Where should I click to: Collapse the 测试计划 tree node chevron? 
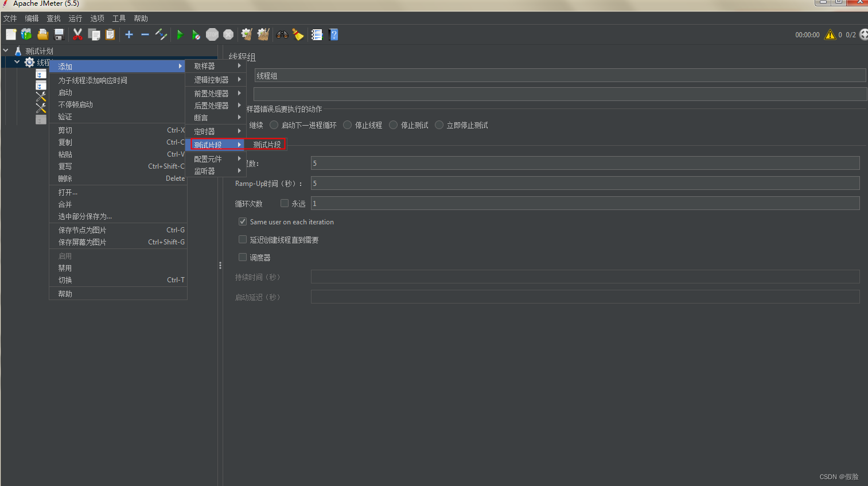point(6,50)
